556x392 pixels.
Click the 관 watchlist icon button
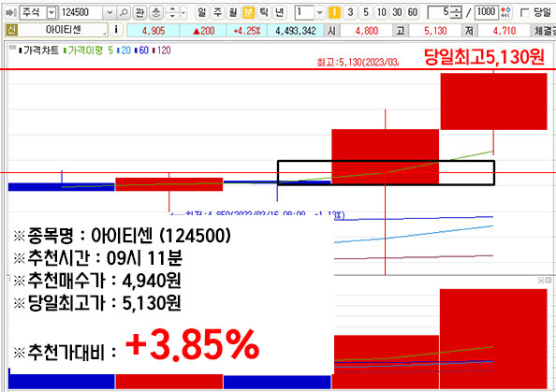coord(140,13)
